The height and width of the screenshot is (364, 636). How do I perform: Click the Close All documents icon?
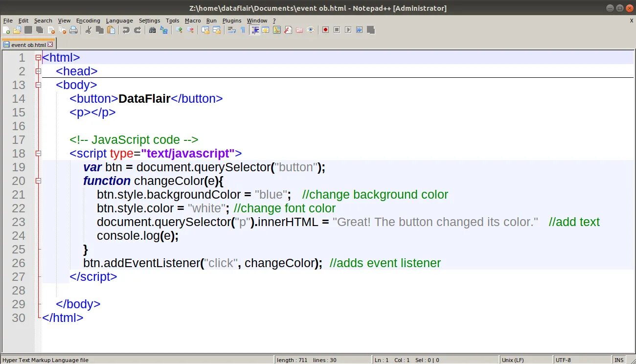coord(62,30)
